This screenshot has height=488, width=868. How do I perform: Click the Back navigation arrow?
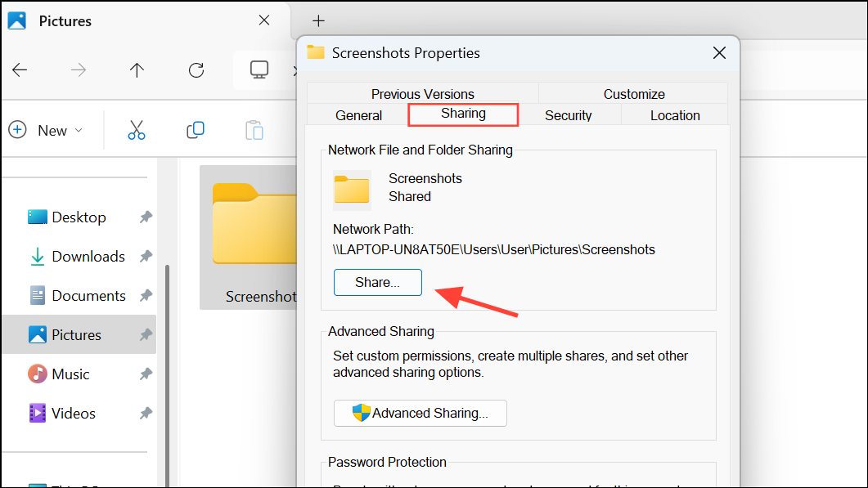click(x=20, y=70)
